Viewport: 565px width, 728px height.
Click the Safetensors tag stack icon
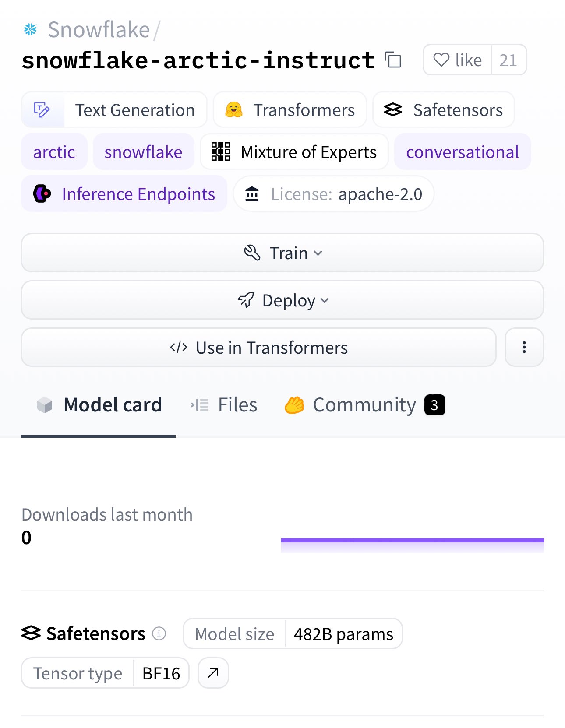pyautogui.click(x=393, y=110)
